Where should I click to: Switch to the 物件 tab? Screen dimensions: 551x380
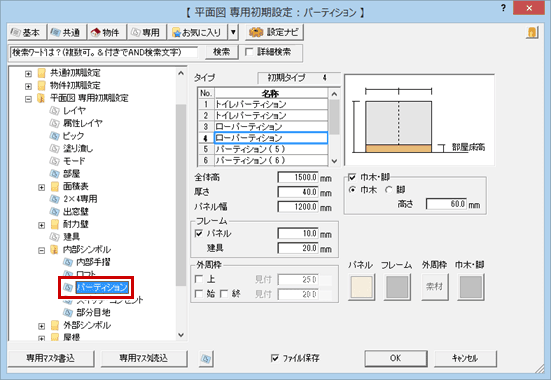point(106,32)
